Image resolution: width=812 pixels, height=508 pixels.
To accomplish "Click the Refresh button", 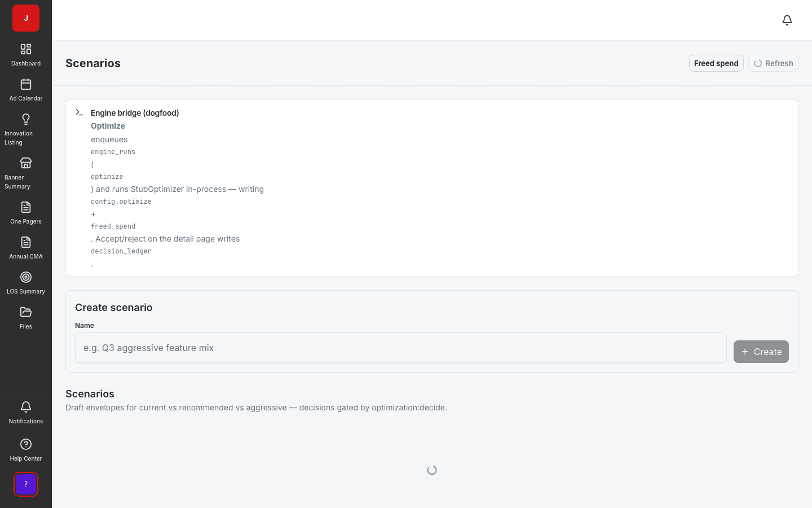I will [773, 63].
